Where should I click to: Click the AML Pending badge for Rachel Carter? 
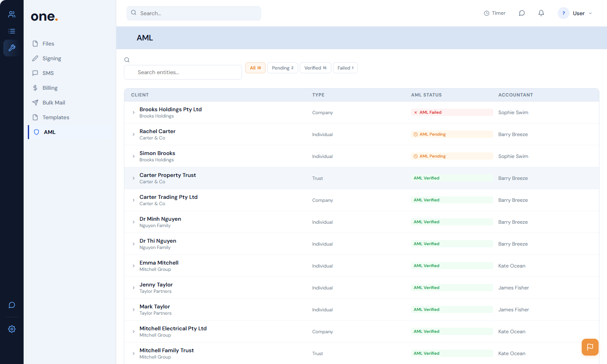coord(452,134)
